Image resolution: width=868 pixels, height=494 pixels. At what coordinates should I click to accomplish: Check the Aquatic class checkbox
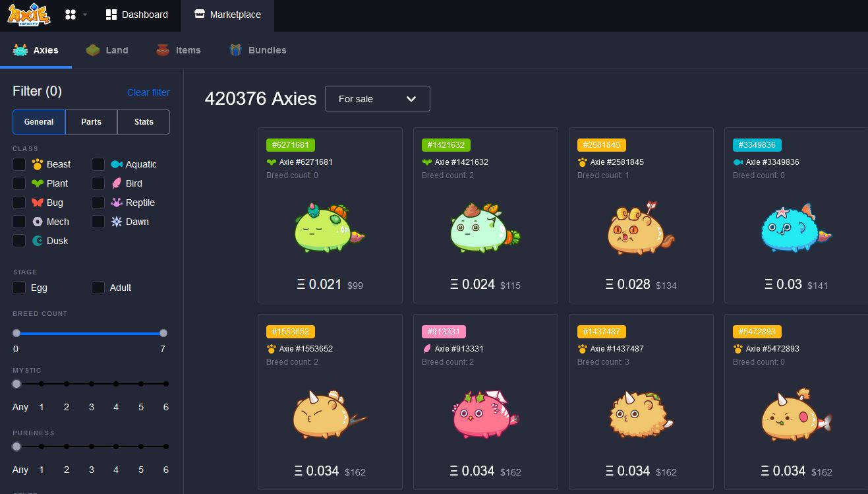(98, 164)
